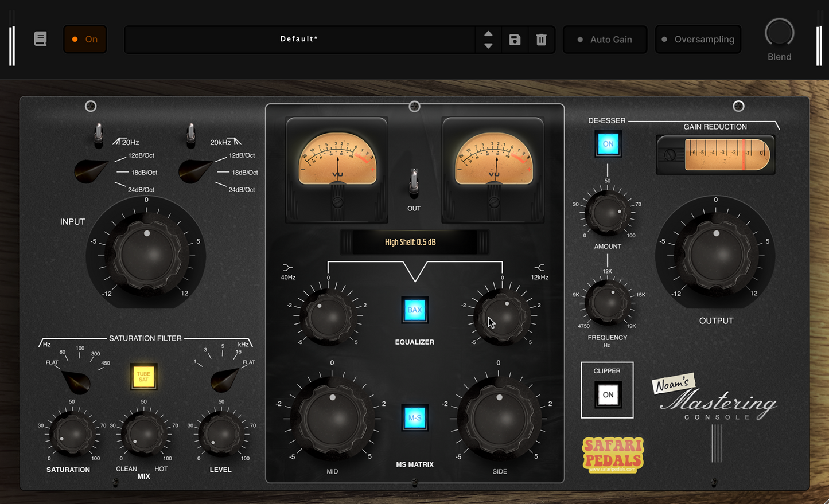Click the High Shelf readout display
Image resolution: width=829 pixels, height=504 pixels.
tap(414, 242)
